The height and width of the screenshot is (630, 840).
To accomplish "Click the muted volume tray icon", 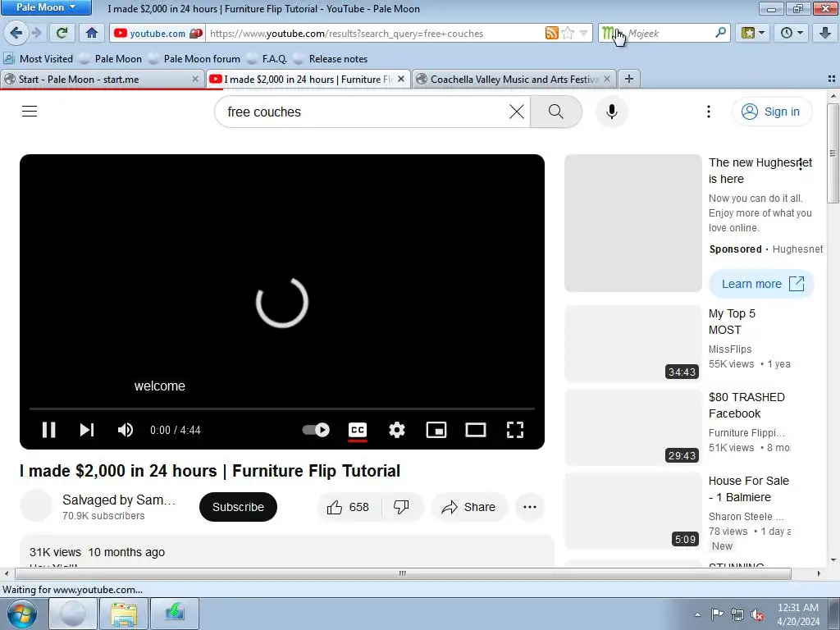I will pos(756,614).
